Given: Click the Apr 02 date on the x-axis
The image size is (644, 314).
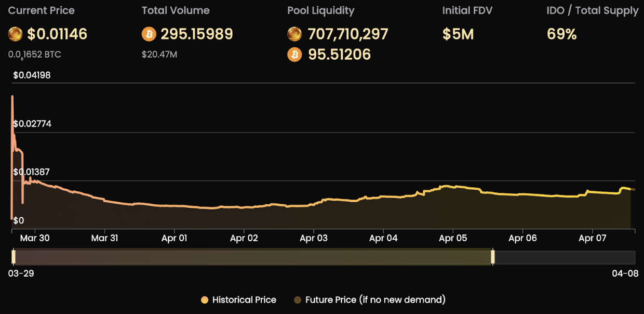Looking at the screenshot, I should tap(244, 238).
